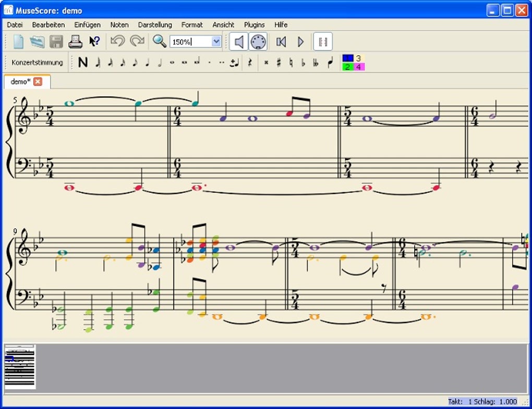Open the zoom level dropdown arrow
The image size is (532, 409).
click(x=216, y=42)
